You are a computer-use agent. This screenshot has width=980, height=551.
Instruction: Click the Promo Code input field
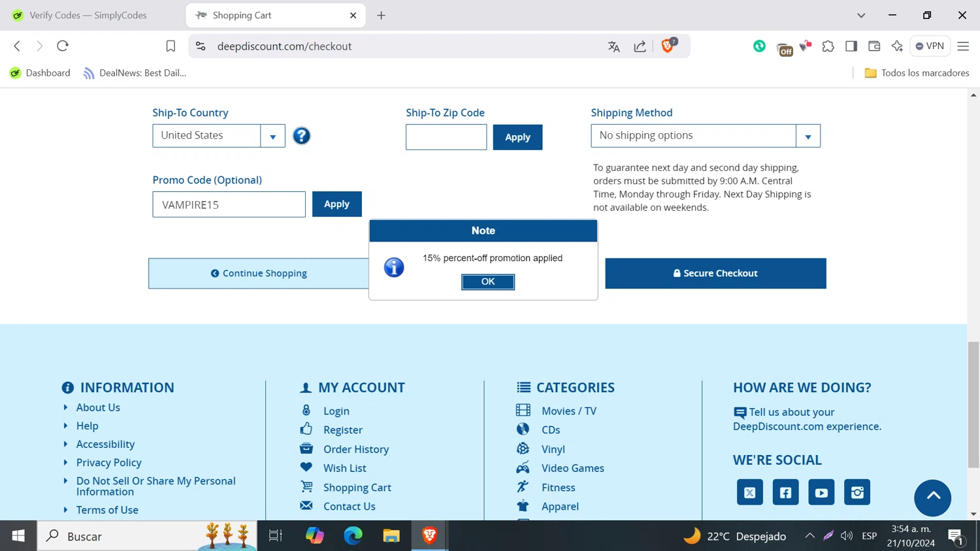tap(229, 204)
